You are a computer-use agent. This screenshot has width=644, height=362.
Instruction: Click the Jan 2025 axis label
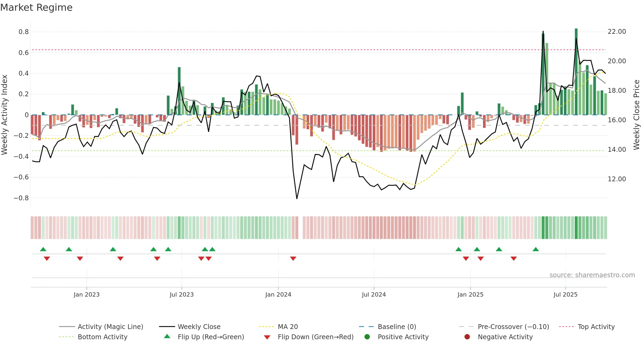470,294
